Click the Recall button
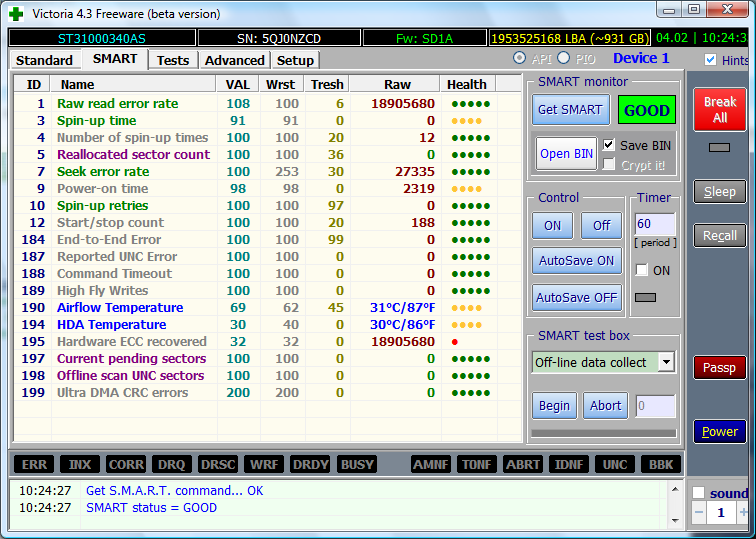 720,236
